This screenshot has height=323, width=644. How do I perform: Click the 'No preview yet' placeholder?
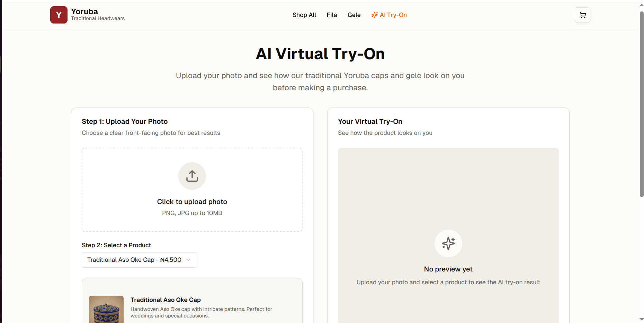coord(448,269)
